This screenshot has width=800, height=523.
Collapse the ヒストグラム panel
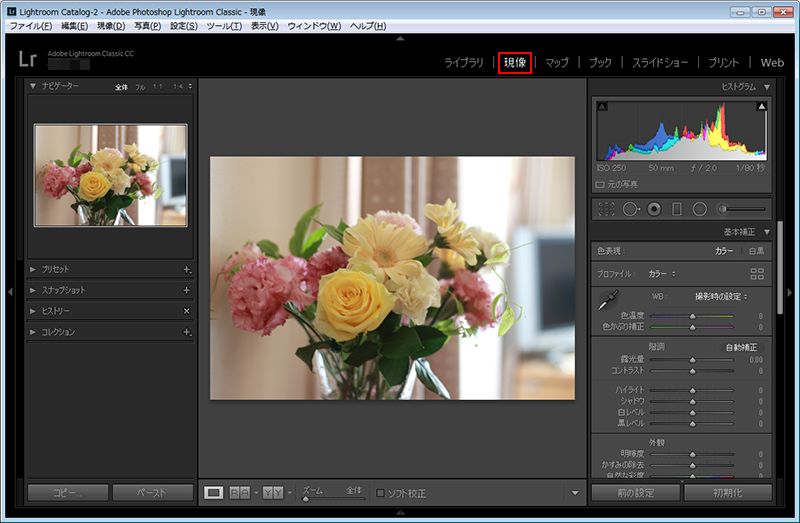(x=767, y=87)
